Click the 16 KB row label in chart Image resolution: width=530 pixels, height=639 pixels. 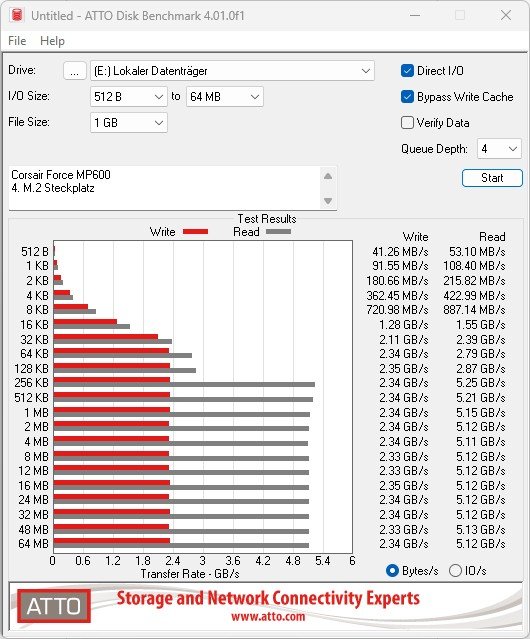[x=34, y=325]
